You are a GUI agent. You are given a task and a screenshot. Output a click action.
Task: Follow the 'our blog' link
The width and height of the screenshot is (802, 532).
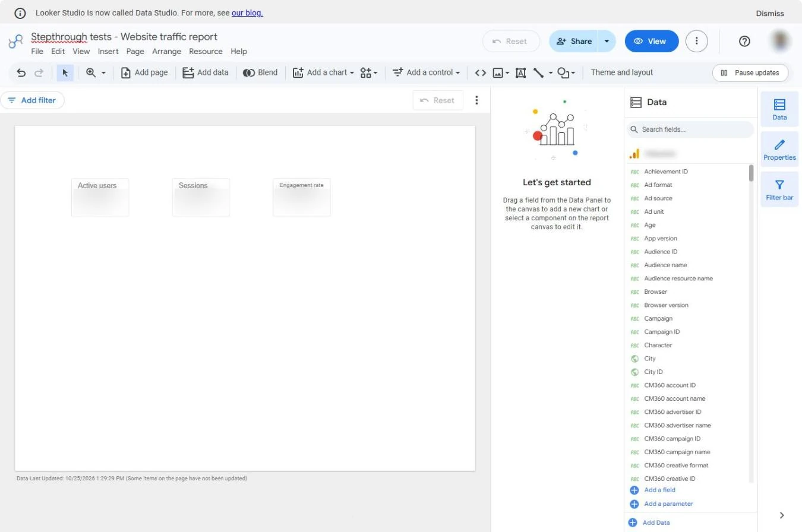pyautogui.click(x=247, y=12)
